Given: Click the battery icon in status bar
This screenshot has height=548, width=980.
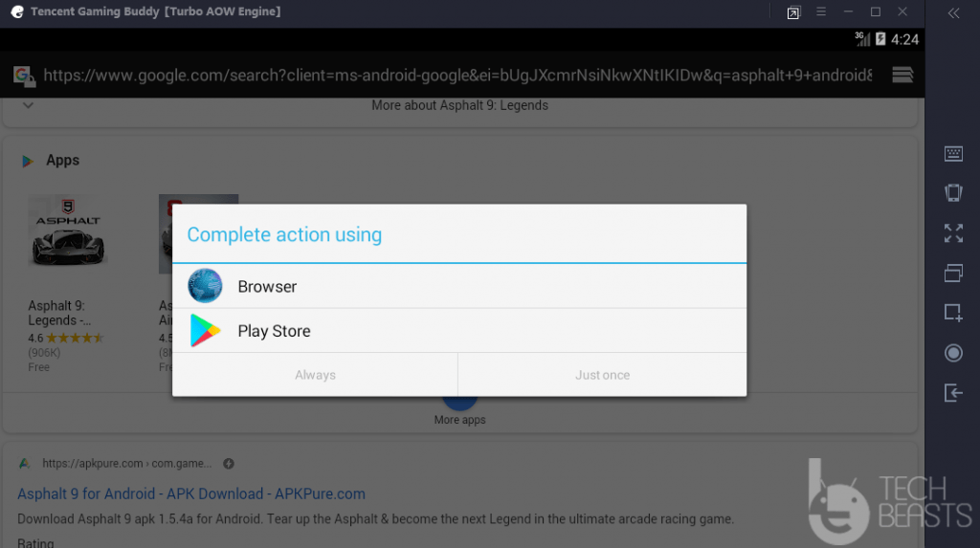Looking at the screenshot, I should [x=880, y=39].
